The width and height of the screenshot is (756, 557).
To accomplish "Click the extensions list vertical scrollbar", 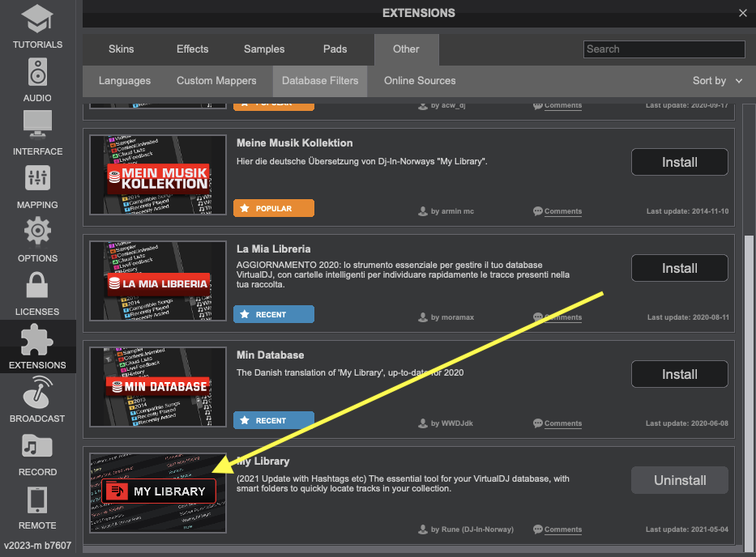I will [x=749, y=389].
